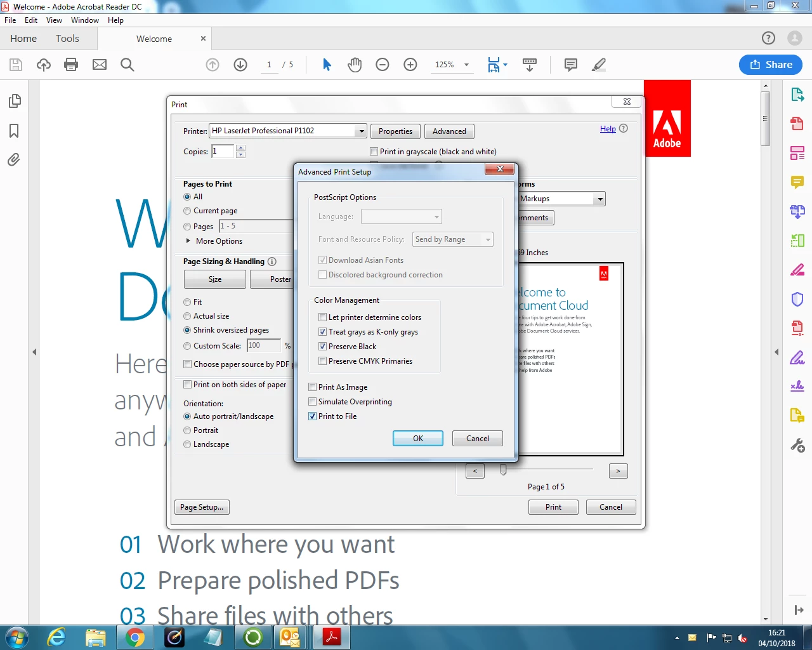The height and width of the screenshot is (650, 812).
Task: Activate the Hand pan tool
Action: click(x=355, y=65)
